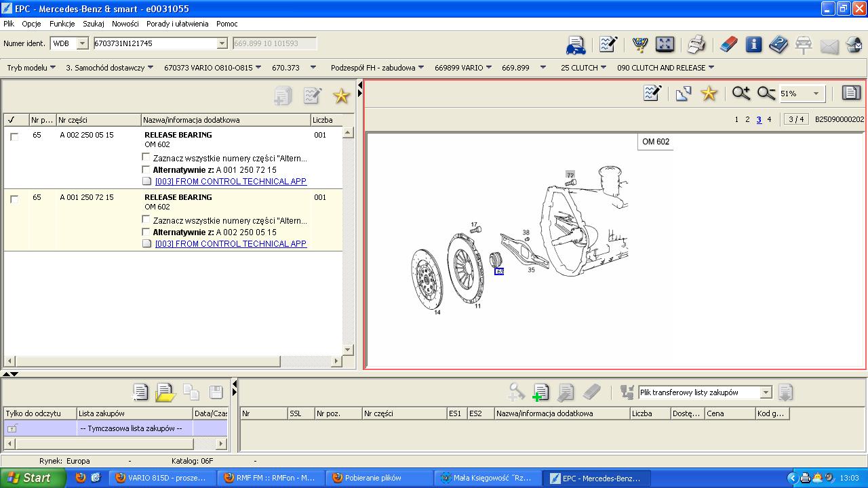Screen dimensions: 868x488
Task: Zoom out of the illustration
Action: click(766, 94)
